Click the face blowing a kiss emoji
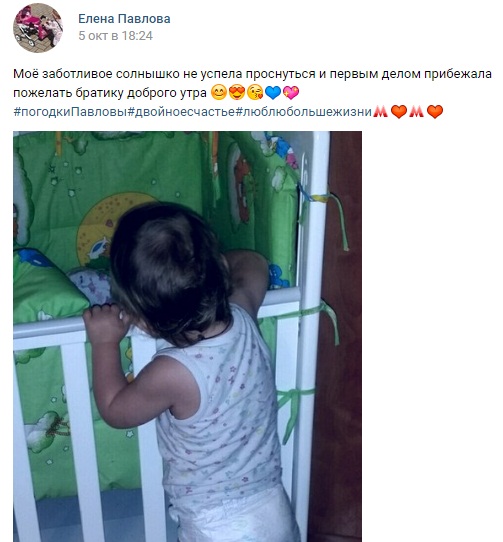This screenshot has height=542, width=503. (x=255, y=93)
